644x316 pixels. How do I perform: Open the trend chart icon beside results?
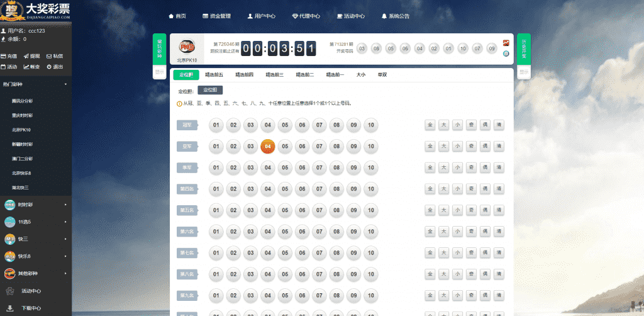point(506,43)
